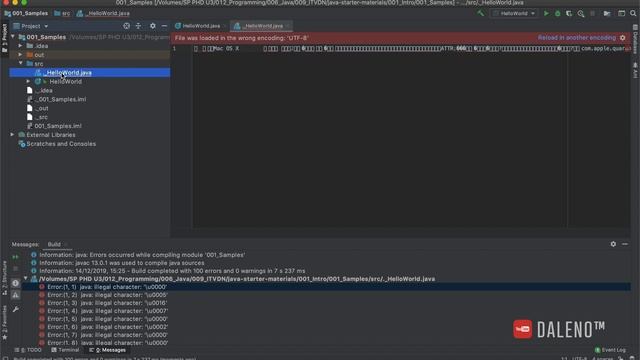This screenshot has height=360, width=640.
Task: Start debugging with the bug icon
Action: coord(558,13)
